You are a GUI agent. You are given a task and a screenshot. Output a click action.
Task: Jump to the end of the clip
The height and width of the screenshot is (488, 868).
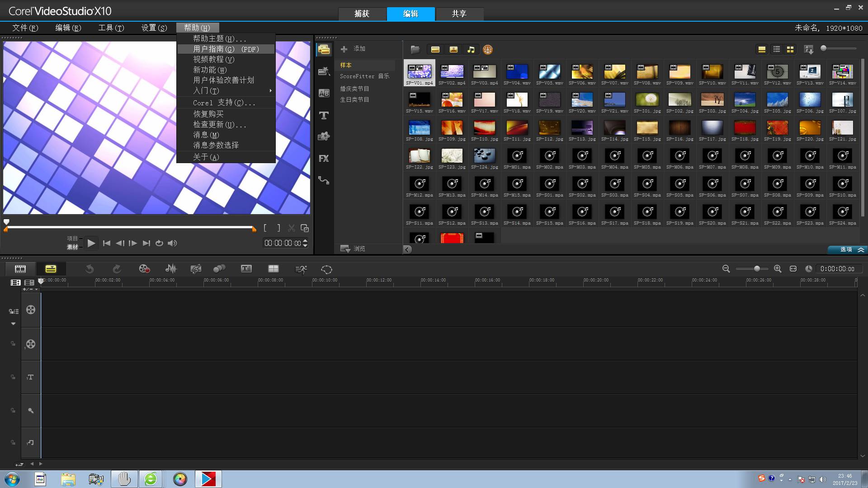(146, 243)
